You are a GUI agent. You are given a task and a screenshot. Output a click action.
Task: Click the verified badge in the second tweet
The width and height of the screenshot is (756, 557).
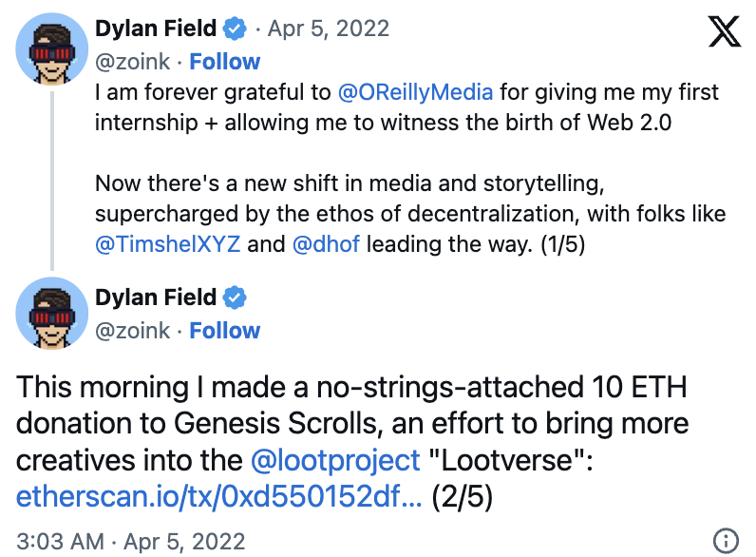coord(236,298)
